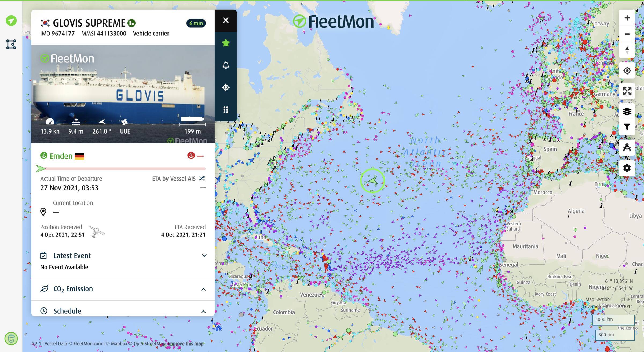Click the support mascot icon bottom left
644x352 pixels.
pyautogui.click(x=11, y=339)
